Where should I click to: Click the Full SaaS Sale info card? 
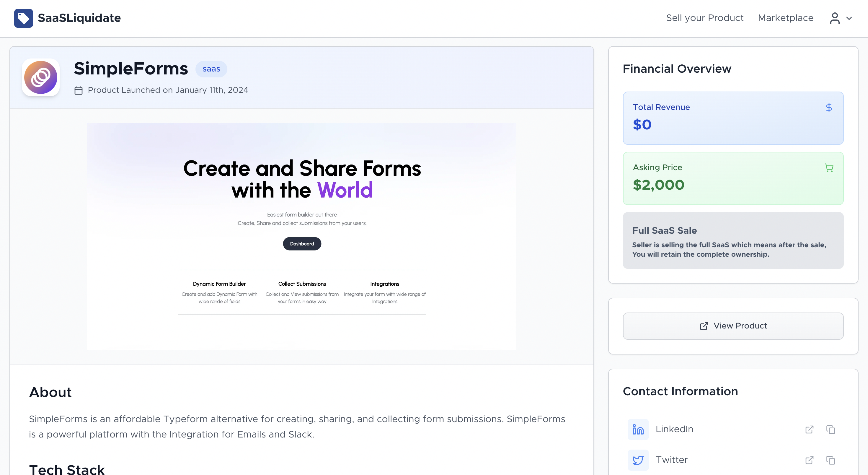tap(733, 240)
